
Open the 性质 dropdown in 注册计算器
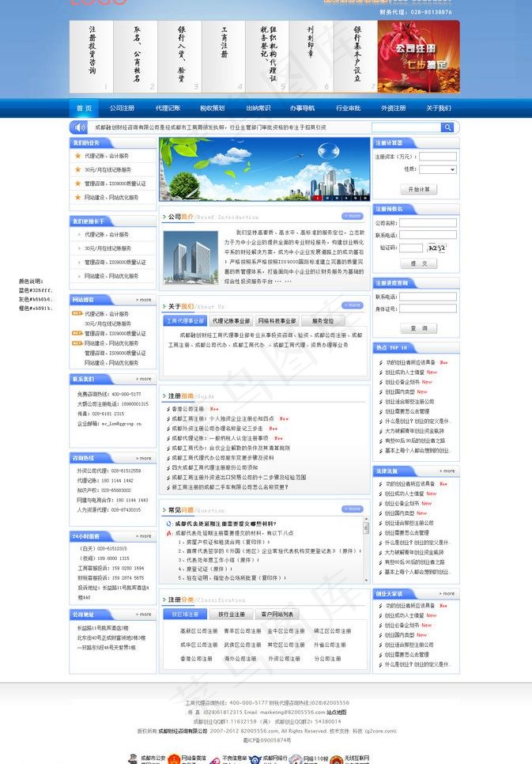point(437,169)
